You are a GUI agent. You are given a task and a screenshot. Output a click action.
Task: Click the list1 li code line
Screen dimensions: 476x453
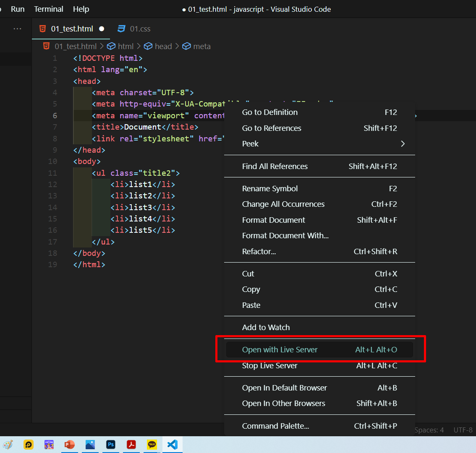[x=143, y=185]
